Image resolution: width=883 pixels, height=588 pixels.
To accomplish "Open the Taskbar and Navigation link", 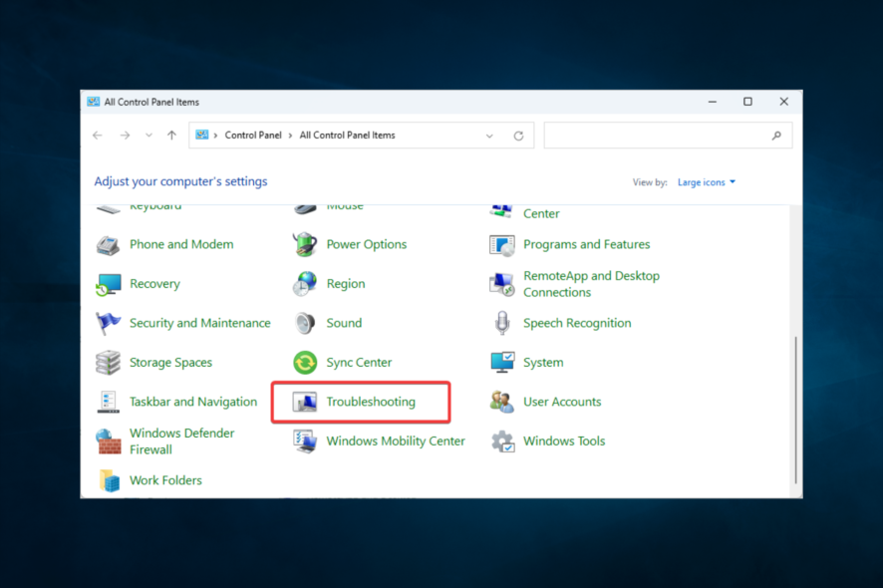I will click(193, 403).
